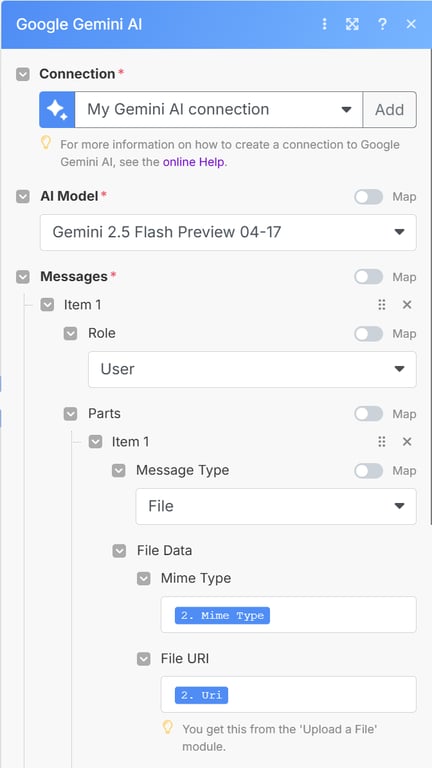
Task: Click the Add connection button
Action: pyautogui.click(x=390, y=109)
